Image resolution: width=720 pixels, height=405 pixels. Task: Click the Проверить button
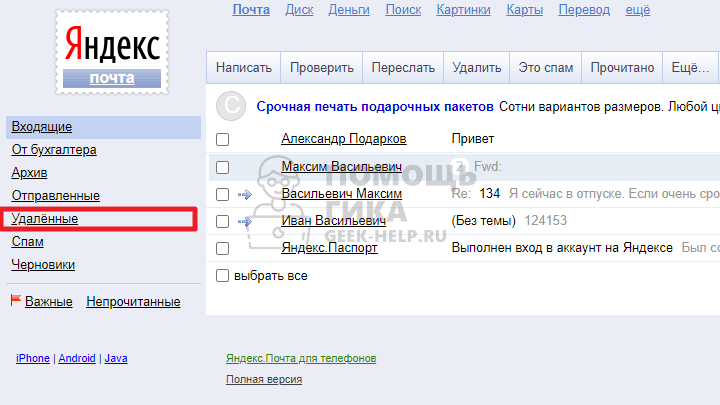pyautogui.click(x=321, y=68)
